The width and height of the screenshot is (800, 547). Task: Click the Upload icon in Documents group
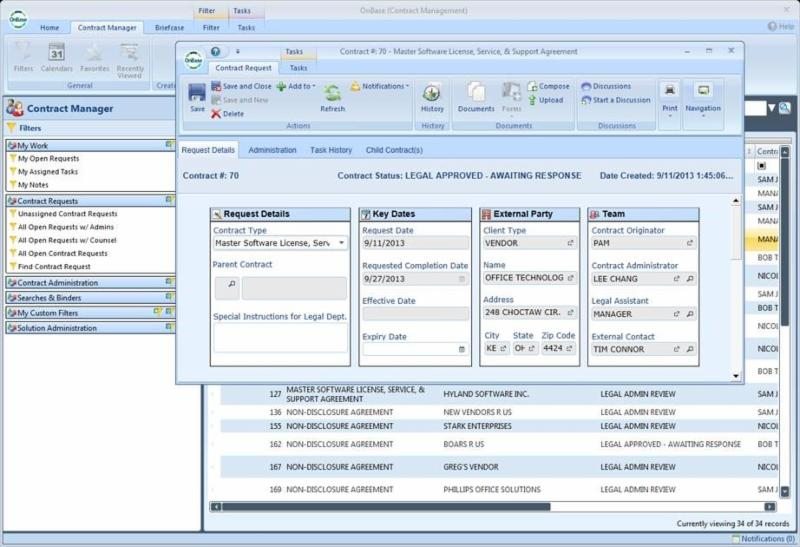[545, 100]
